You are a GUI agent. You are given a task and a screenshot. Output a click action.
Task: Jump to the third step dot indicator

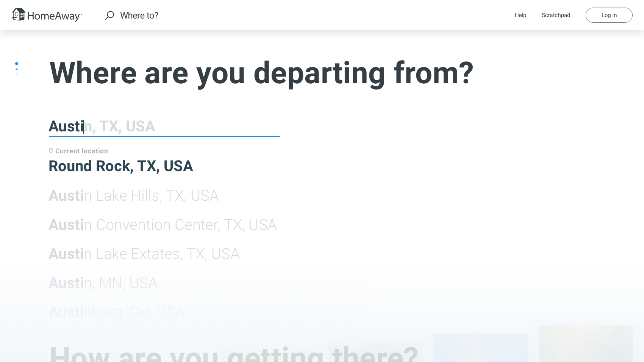tap(17, 74)
